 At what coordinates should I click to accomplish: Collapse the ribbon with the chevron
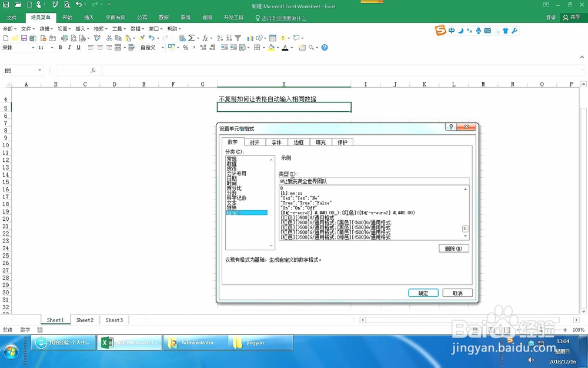click(x=582, y=57)
